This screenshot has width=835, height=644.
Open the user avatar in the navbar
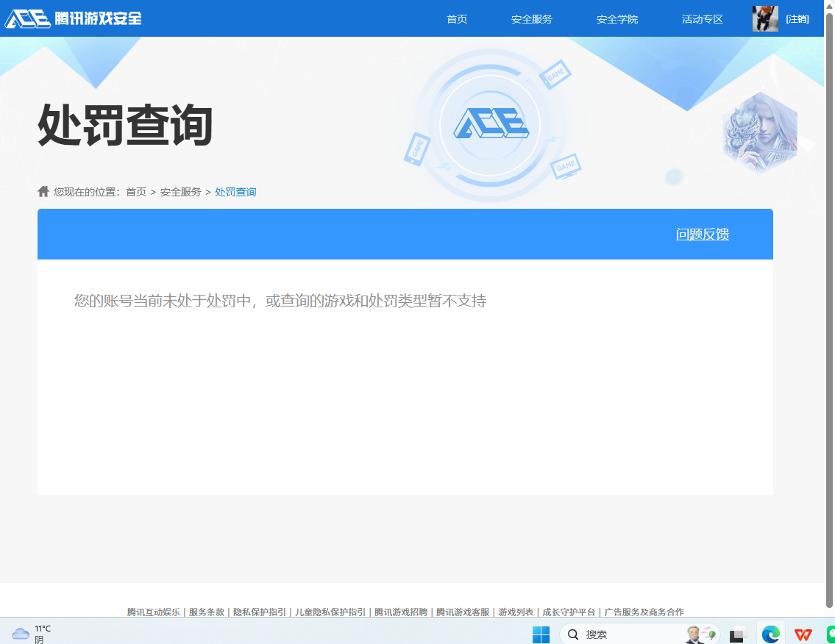765,18
